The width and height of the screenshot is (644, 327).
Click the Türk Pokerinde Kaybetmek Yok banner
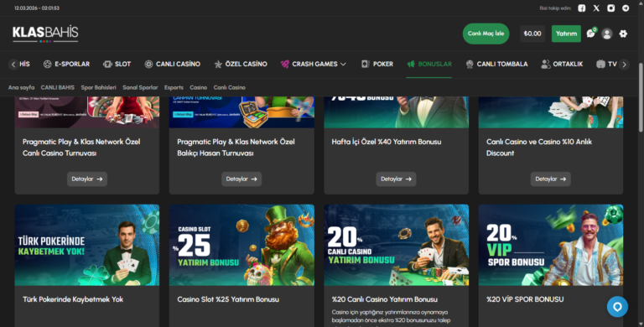[87, 245]
